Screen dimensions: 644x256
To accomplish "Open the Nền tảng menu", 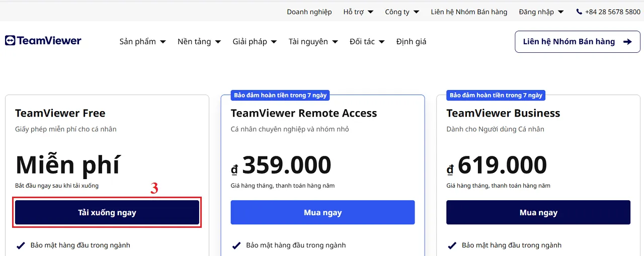I will 199,42.
